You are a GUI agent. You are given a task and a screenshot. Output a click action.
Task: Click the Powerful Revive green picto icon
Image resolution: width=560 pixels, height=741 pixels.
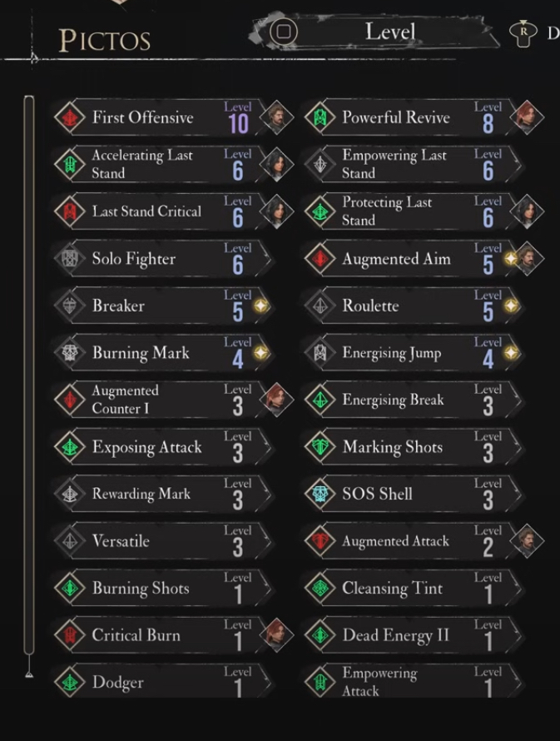click(x=320, y=117)
